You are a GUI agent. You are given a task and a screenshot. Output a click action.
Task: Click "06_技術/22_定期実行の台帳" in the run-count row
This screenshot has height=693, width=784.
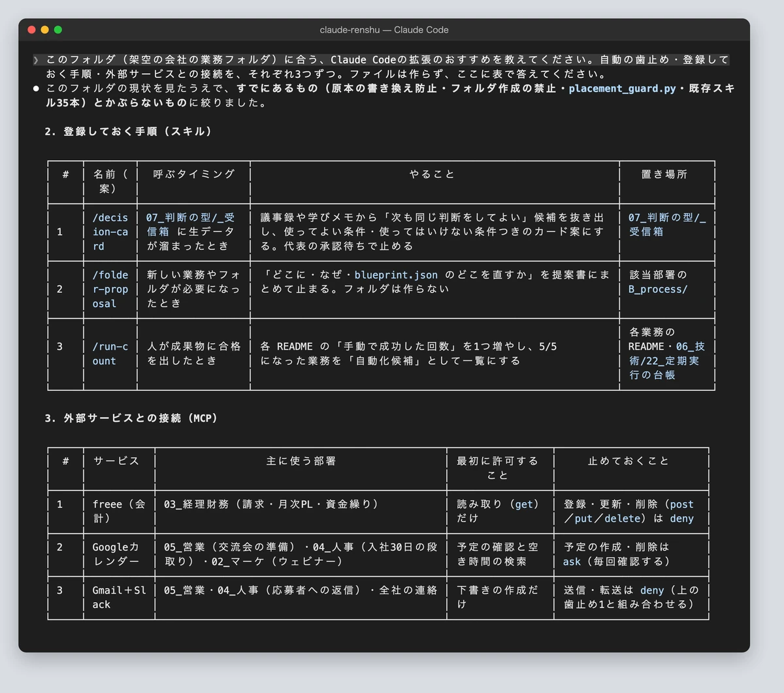[x=667, y=361]
